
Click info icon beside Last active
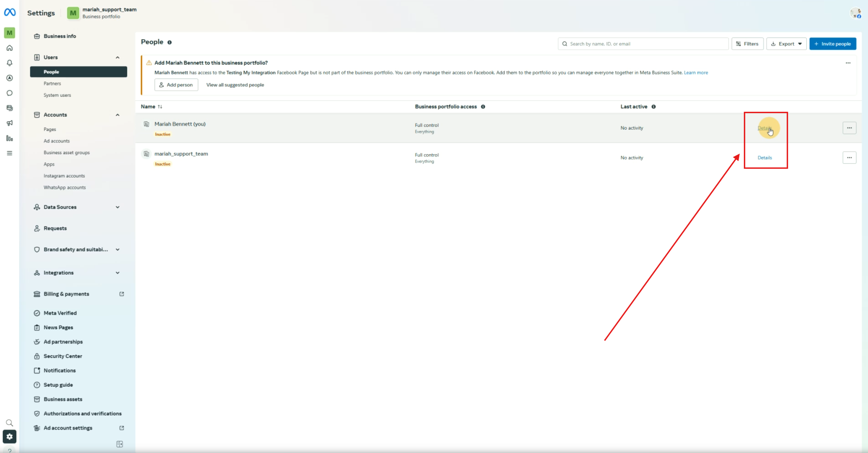(654, 107)
